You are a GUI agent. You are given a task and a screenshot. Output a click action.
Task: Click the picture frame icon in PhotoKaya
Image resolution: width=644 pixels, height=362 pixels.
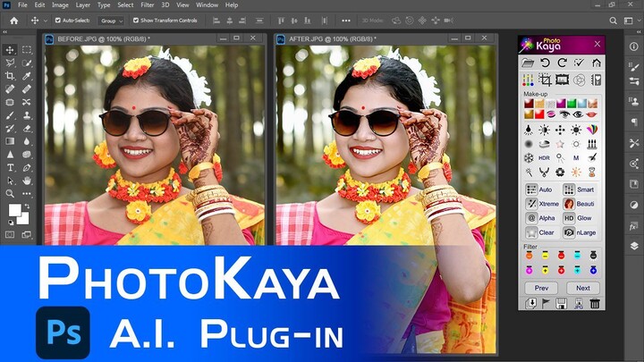(x=562, y=80)
